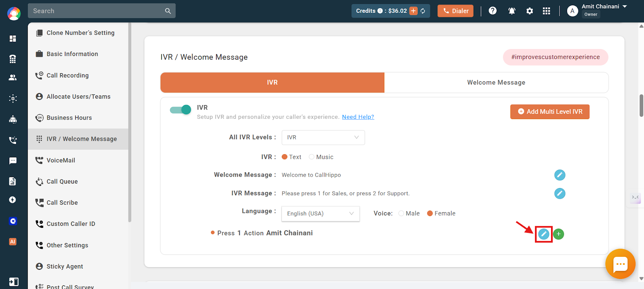Open the Language dropdown showing English (USA)

pyautogui.click(x=320, y=214)
